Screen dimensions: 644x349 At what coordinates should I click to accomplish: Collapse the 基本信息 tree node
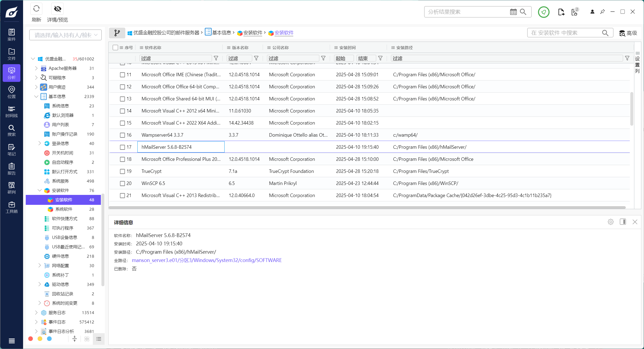(x=36, y=96)
